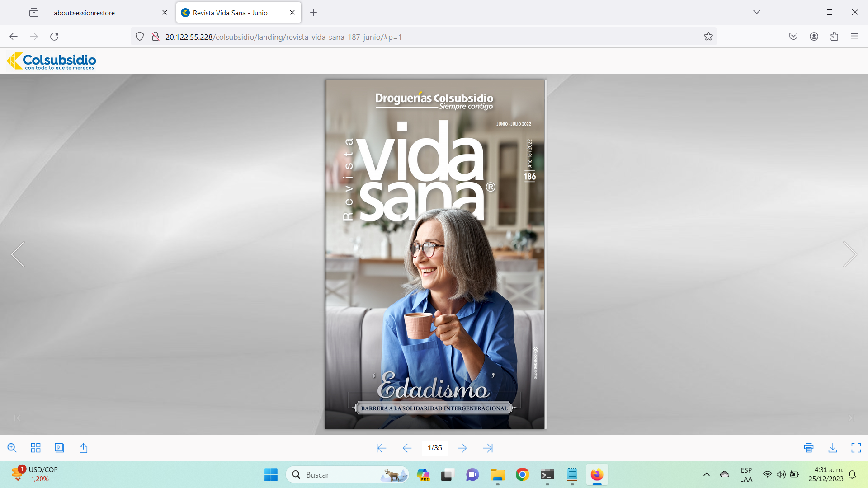Open Firefox application menu

(854, 37)
